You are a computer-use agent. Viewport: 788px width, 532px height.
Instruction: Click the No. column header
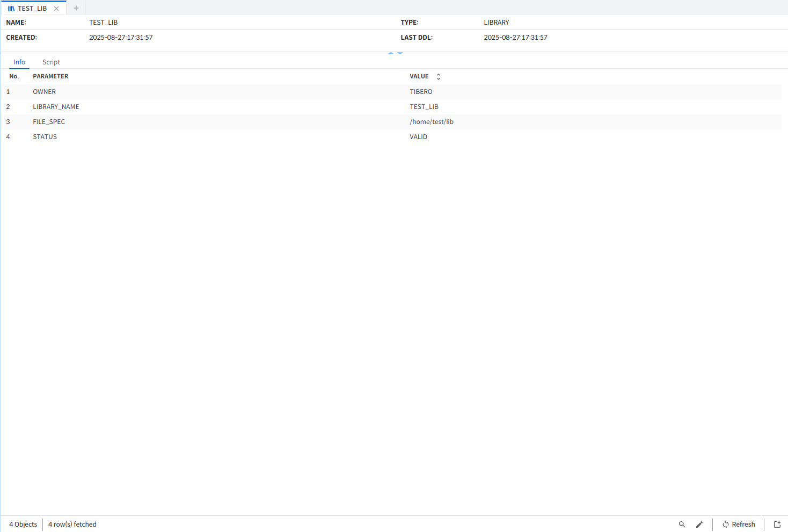[14, 76]
